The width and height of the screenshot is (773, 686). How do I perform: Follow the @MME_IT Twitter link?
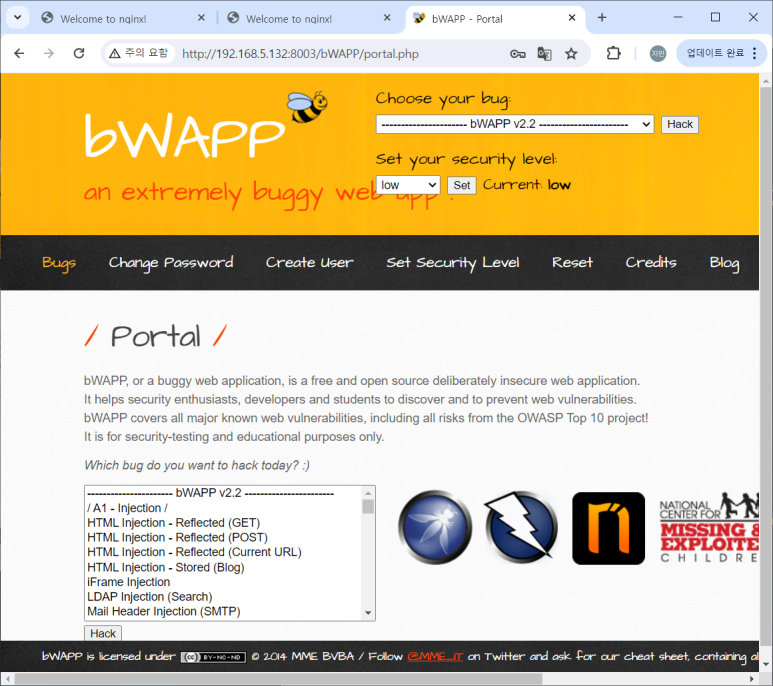pyautogui.click(x=435, y=656)
